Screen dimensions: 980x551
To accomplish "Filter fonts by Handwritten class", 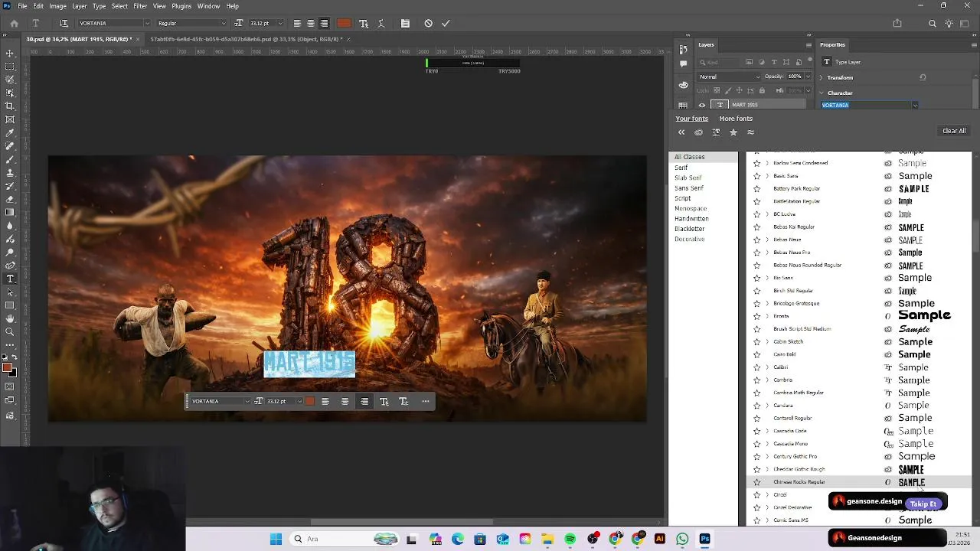I will coord(691,219).
